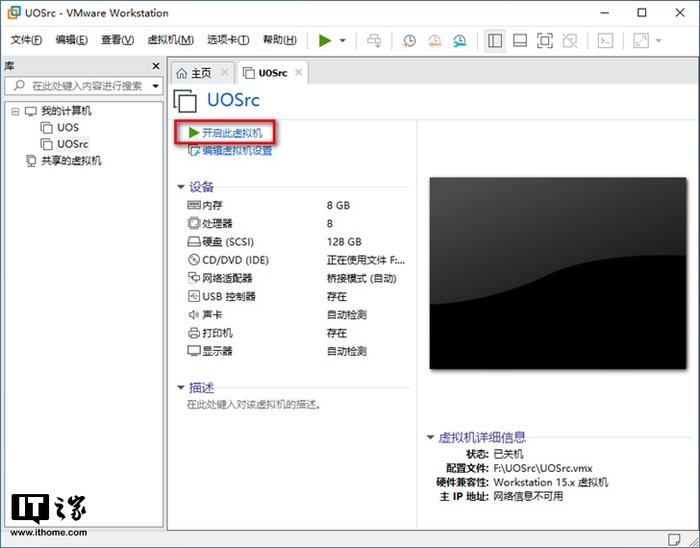Open the 帮助(H) menu
The width and height of the screenshot is (700, 548).
point(279,40)
